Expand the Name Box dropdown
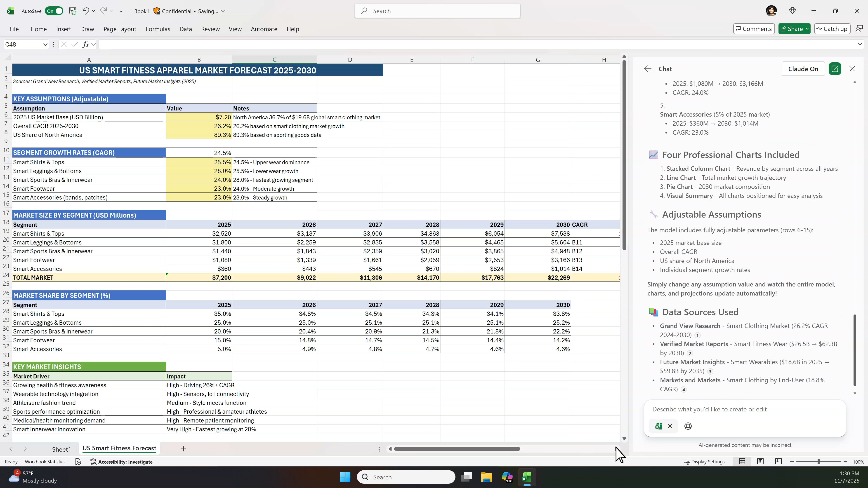Viewport: 868px width, 488px height. pyautogui.click(x=45, y=44)
